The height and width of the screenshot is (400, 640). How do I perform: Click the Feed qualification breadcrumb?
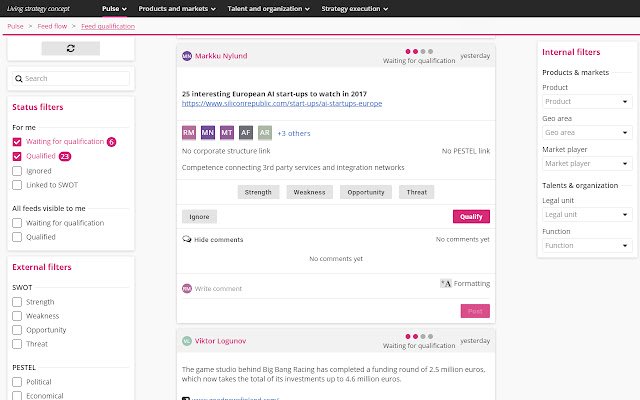point(108,27)
